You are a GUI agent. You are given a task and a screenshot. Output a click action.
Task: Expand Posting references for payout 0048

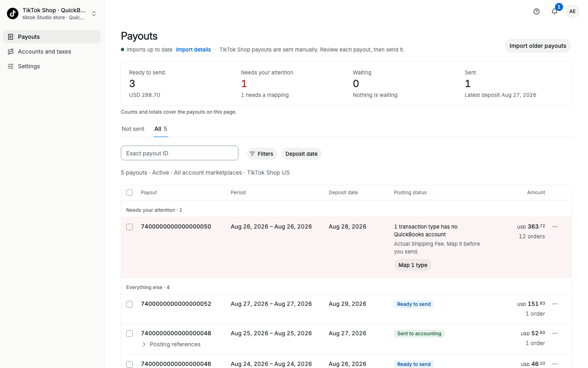pos(171,344)
